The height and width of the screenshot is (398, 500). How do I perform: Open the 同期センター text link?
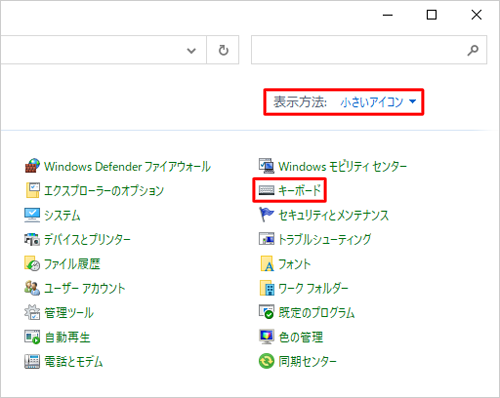[308, 361]
